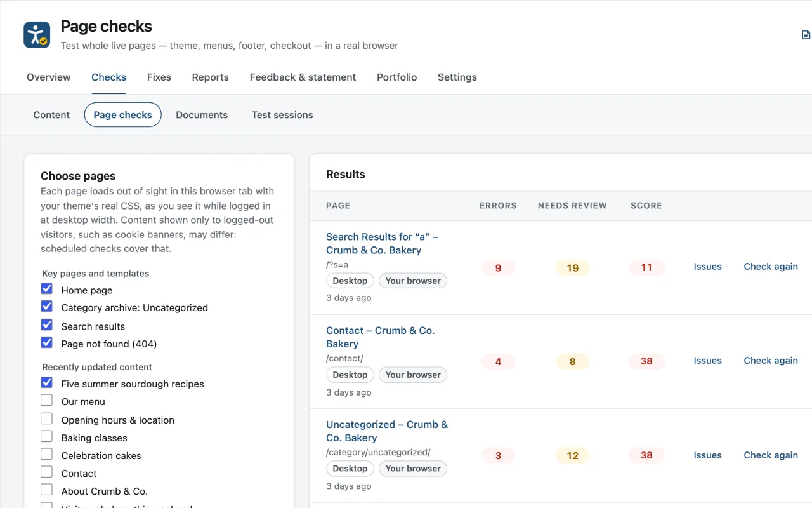Toggle the Search results checkbox
The height and width of the screenshot is (508, 812).
click(x=46, y=325)
